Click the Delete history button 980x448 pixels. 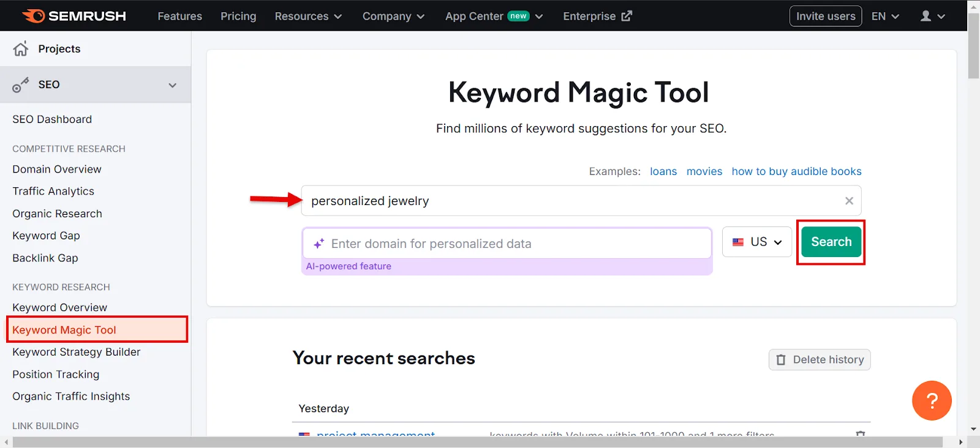pyautogui.click(x=820, y=360)
